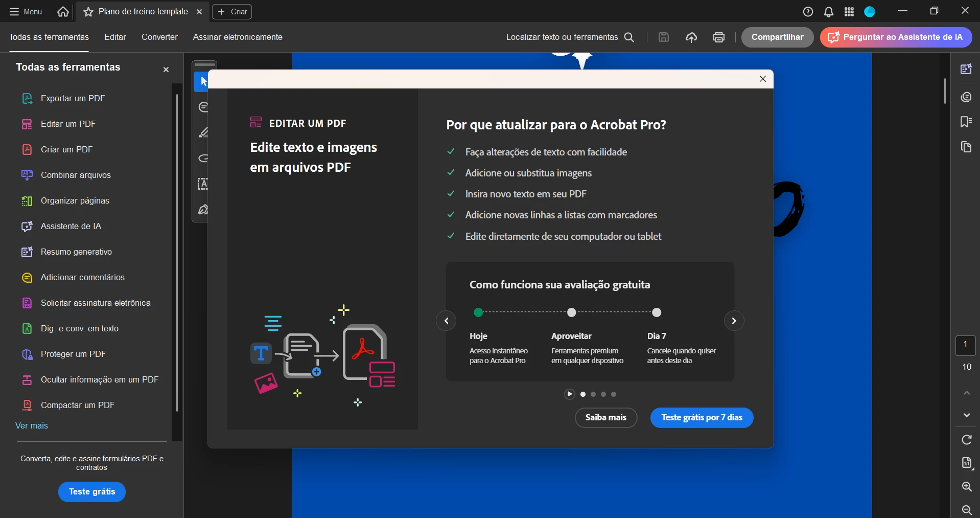Star the Plano de treino template tab
980x518 pixels.
point(88,12)
